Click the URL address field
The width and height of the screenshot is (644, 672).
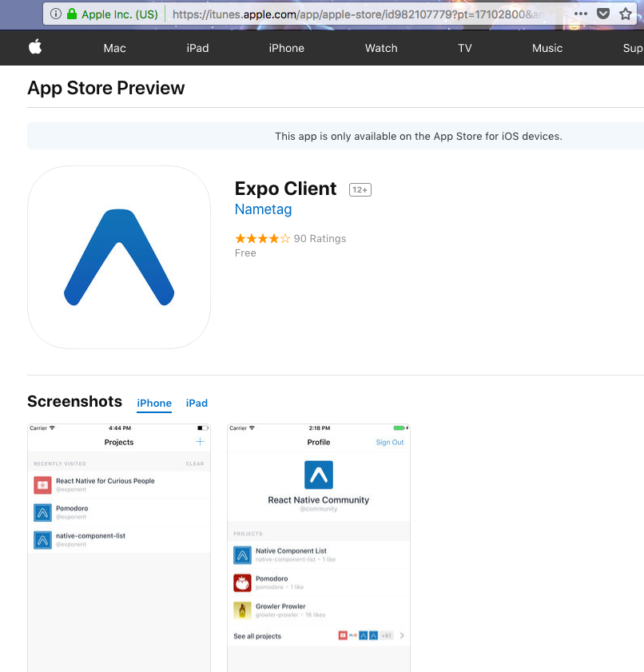tap(358, 14)
